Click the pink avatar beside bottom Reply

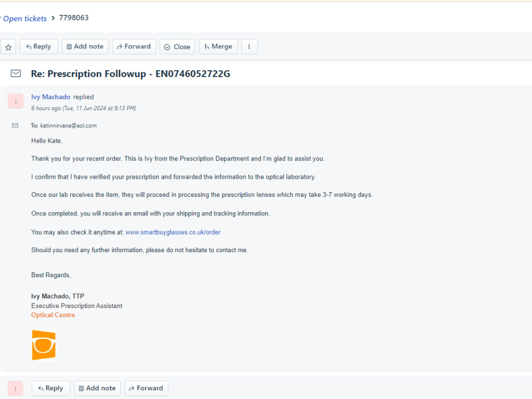coord(15,388)
